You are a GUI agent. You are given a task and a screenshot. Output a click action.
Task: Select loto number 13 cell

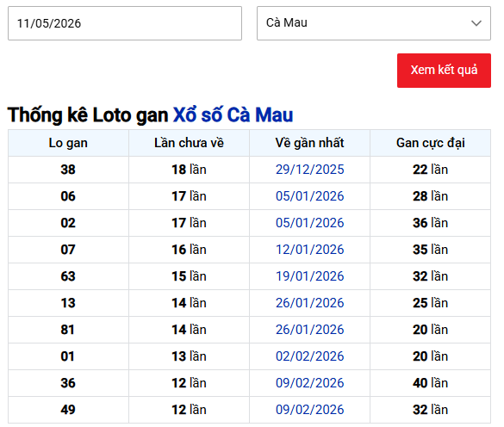[68, 303]
